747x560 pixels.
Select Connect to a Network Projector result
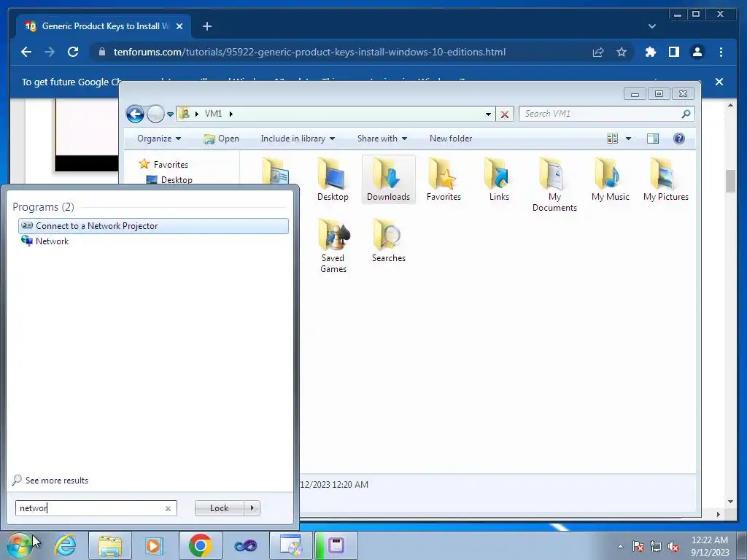coord(153,226)
